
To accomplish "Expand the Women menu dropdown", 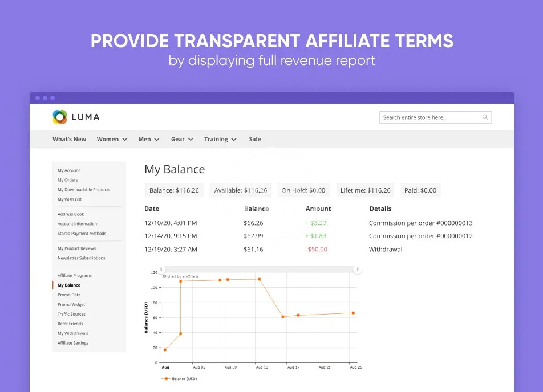I will pos(112,139).
